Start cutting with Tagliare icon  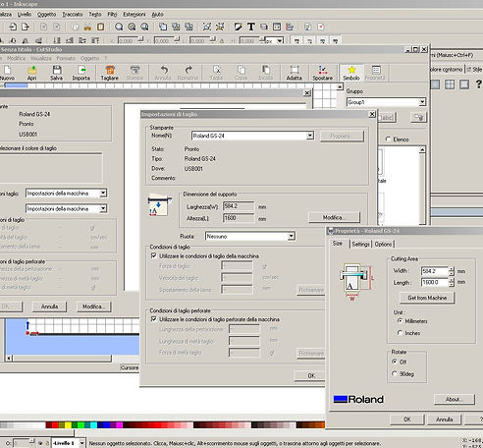tap(110, 70)
